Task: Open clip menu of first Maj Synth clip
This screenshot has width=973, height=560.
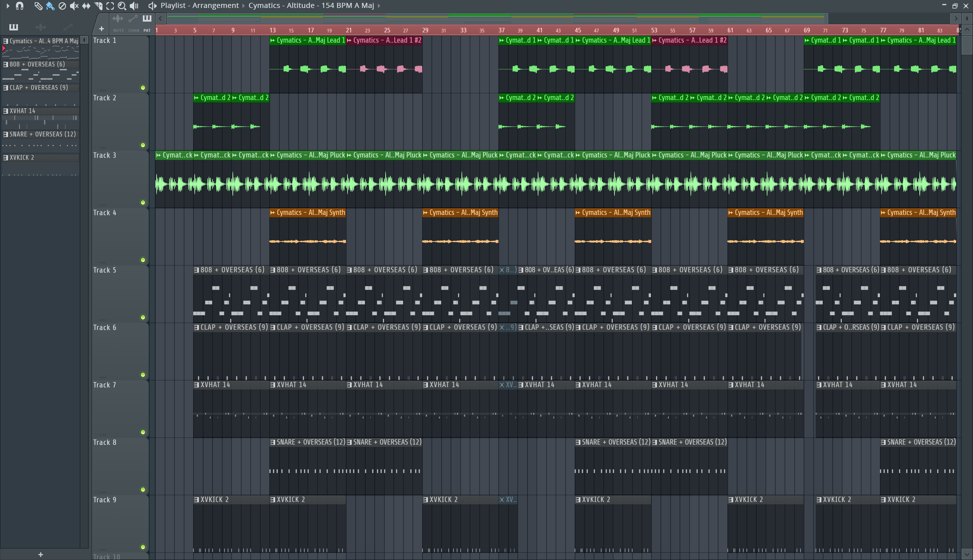Action: (273, 213)
